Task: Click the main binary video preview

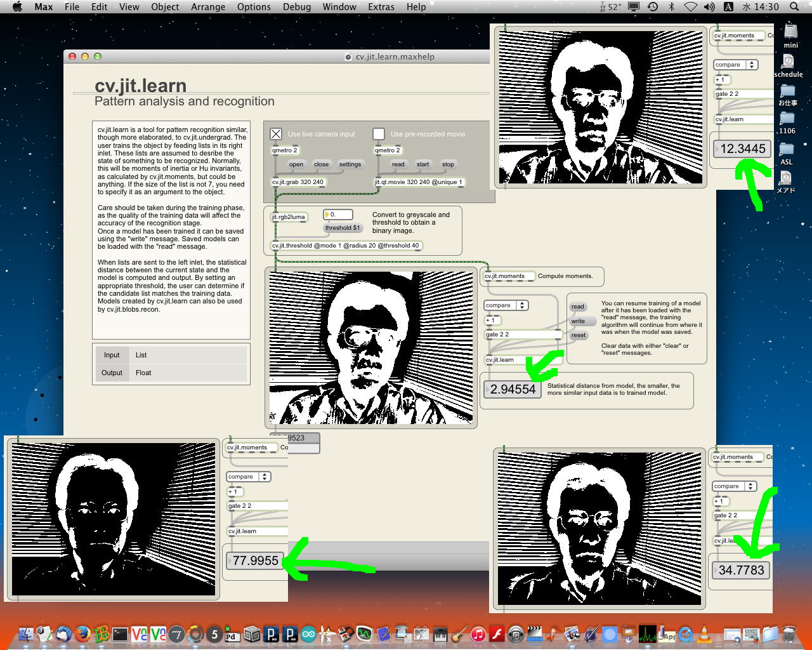Action: tap(371, 348)
